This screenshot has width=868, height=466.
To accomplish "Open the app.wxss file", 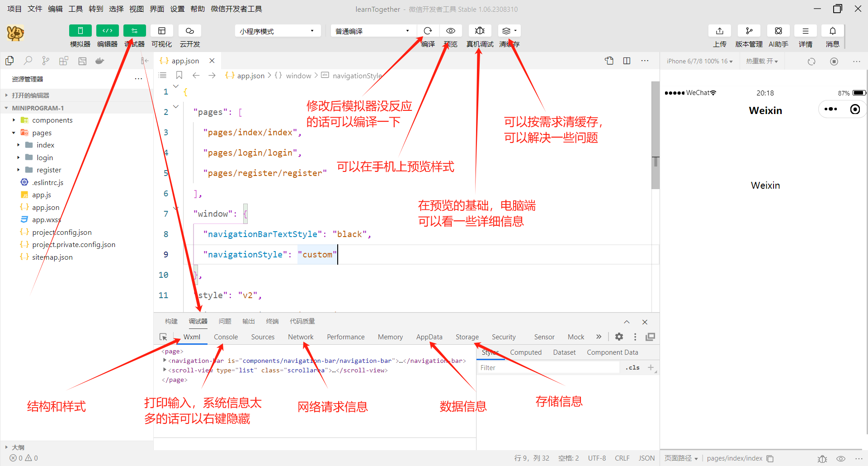I will click(46, 219).
